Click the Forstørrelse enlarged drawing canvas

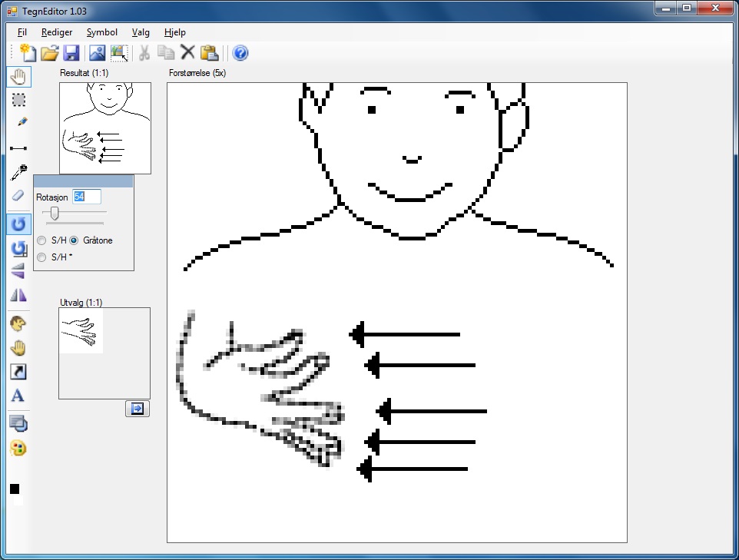pyautogui.click(x=397, y=313)
